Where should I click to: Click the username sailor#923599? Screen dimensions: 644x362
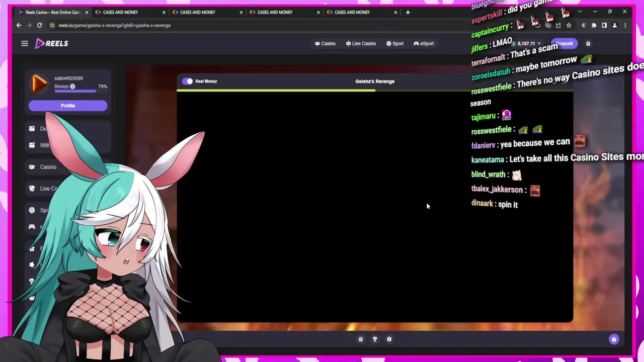click(68, 78)
